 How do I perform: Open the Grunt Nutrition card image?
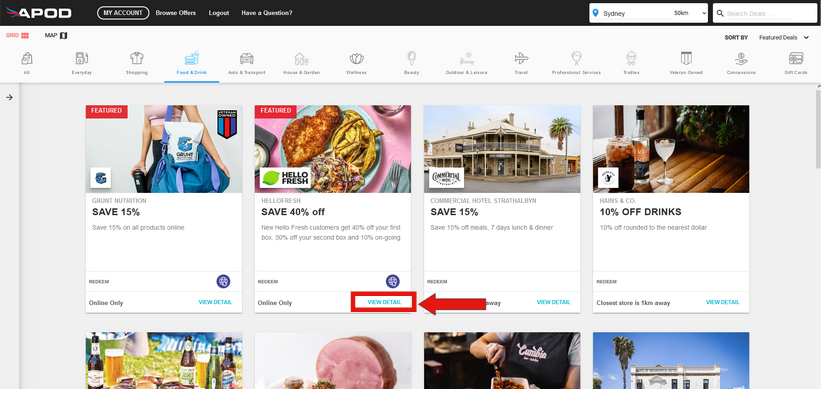(164, 149)
